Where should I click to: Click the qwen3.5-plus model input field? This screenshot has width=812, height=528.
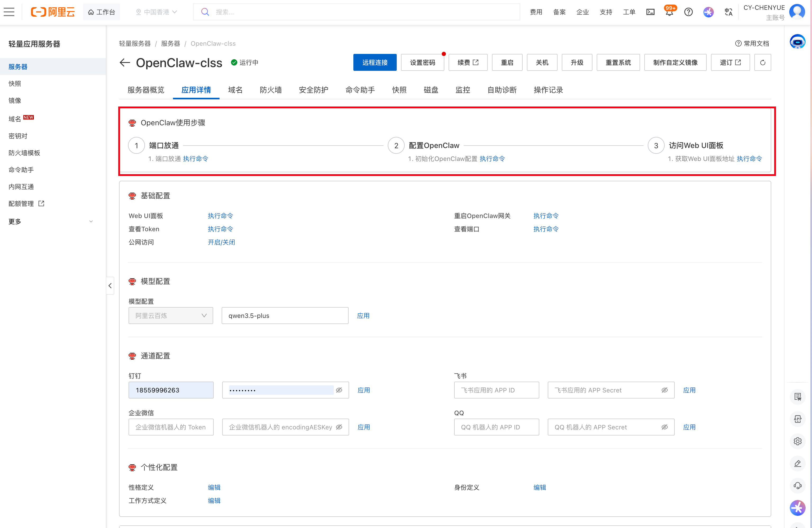click(285, 316)
